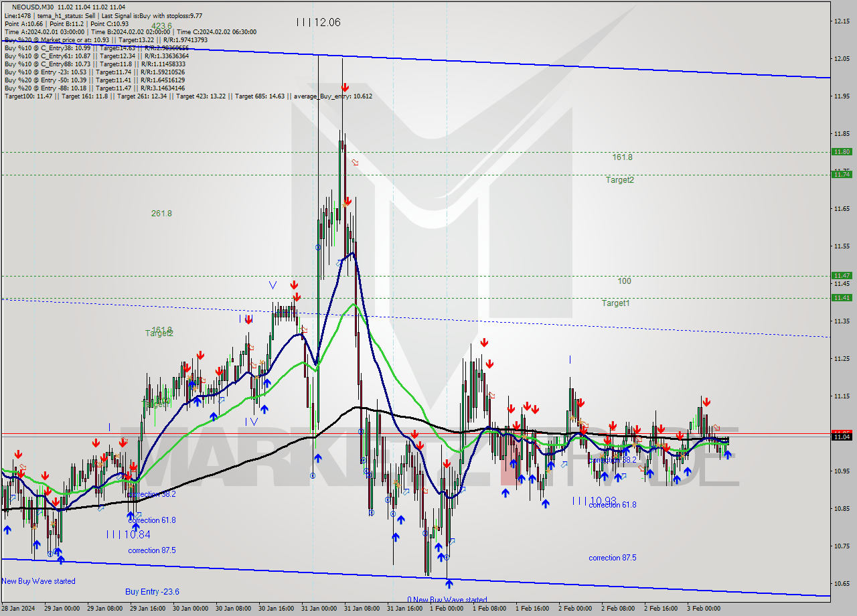The width and height of the screenshot is (857, 616).
Task: Click the 28 Jan 2024 date label
Action: (x=18, y=609)
